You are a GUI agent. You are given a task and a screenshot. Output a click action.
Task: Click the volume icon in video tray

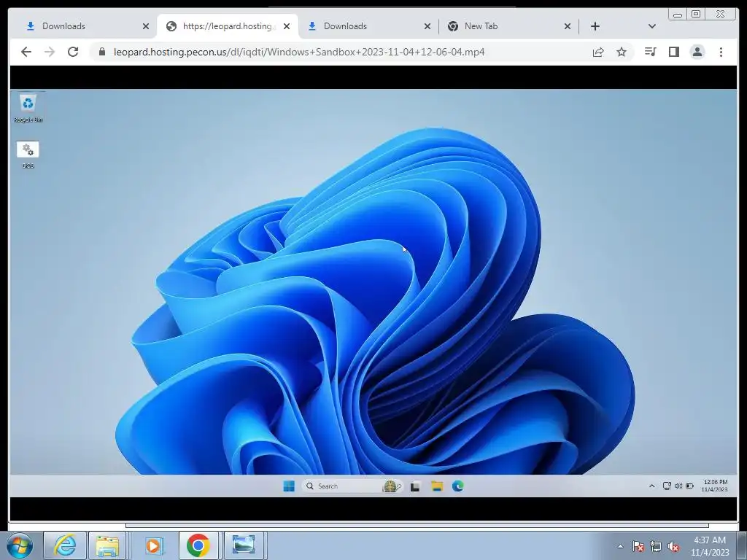678,486
